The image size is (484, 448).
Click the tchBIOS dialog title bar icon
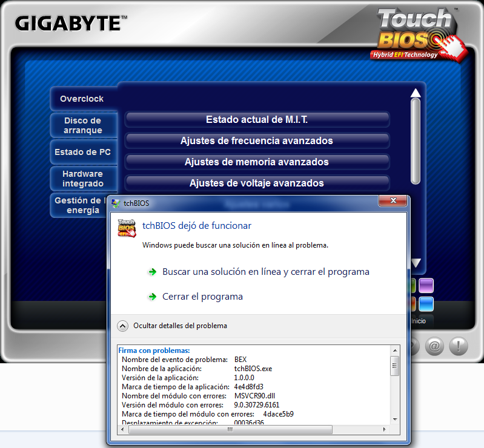pos(115,203)
